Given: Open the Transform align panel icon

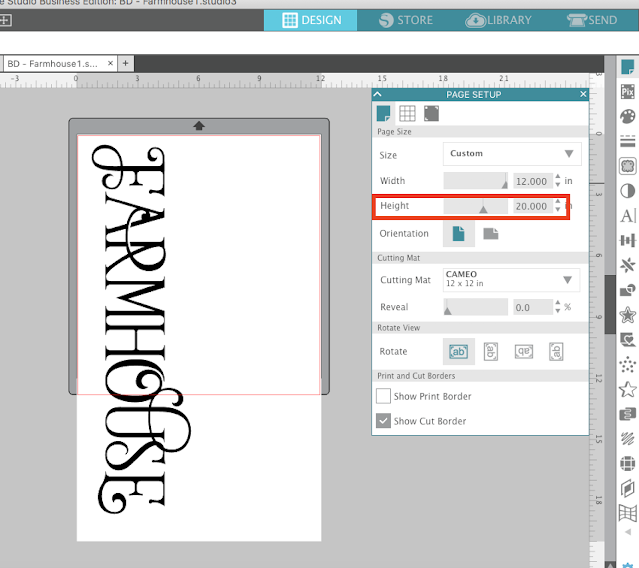Looking at the screenshot, I should [628, 240].
